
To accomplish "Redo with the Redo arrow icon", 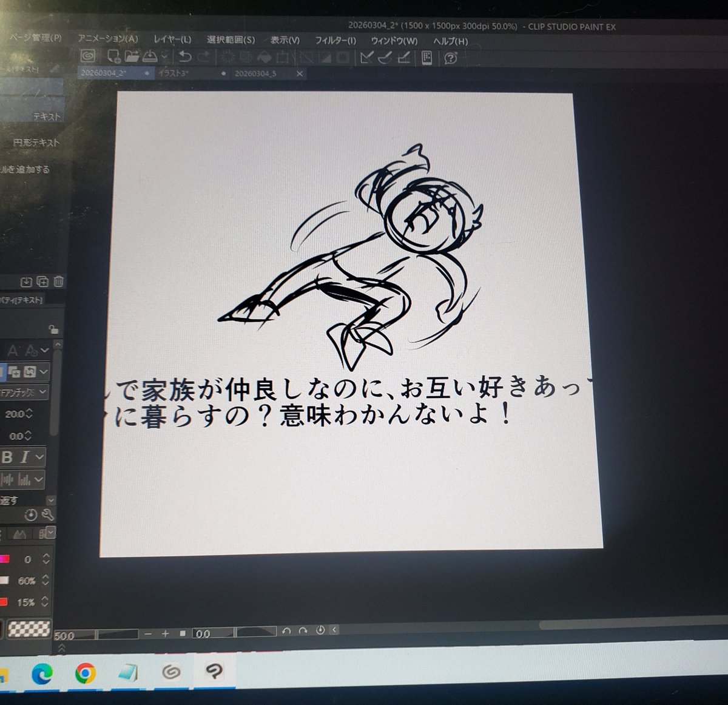I will coord(204,56).
